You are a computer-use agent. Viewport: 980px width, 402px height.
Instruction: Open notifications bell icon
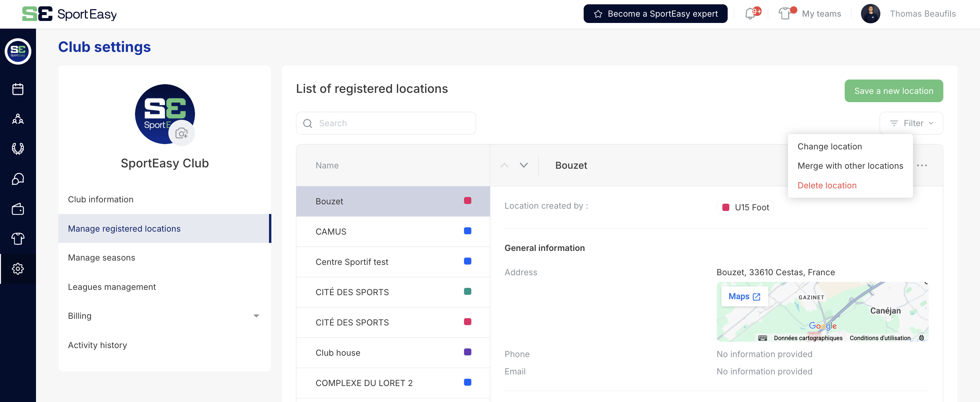[x=750, y=14]
